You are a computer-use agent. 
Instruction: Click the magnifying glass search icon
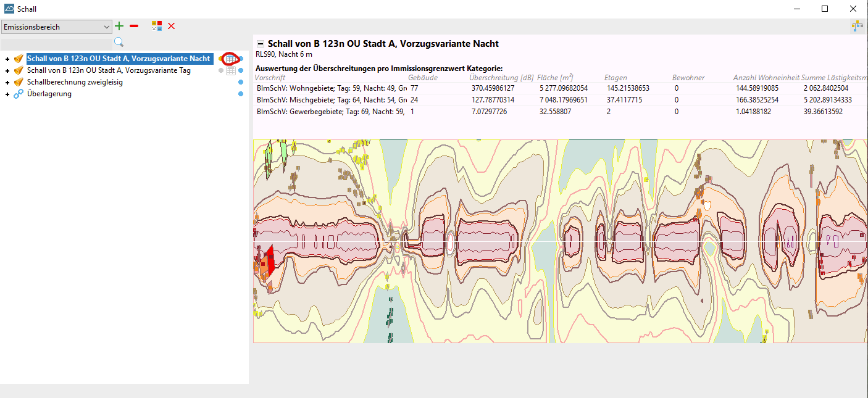pyautogui.click(x=119, y=42)
